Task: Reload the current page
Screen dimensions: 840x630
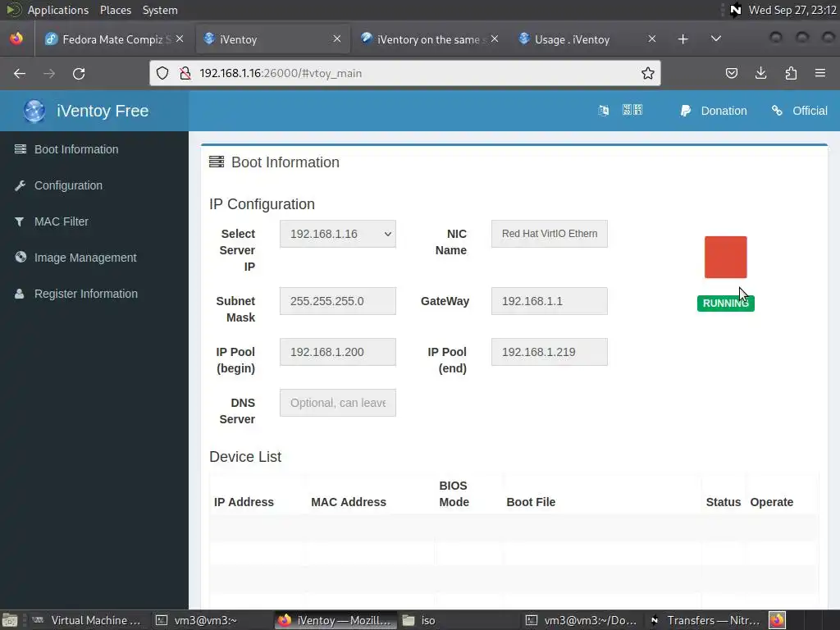Action: coord(79,73)
